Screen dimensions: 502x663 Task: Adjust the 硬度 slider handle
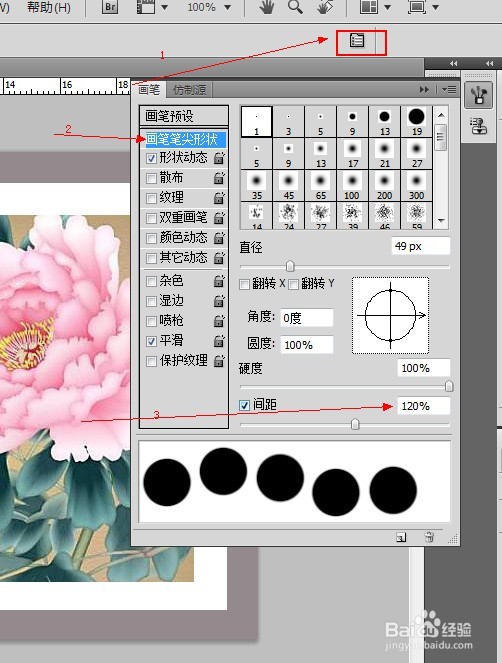click(449, 386)
